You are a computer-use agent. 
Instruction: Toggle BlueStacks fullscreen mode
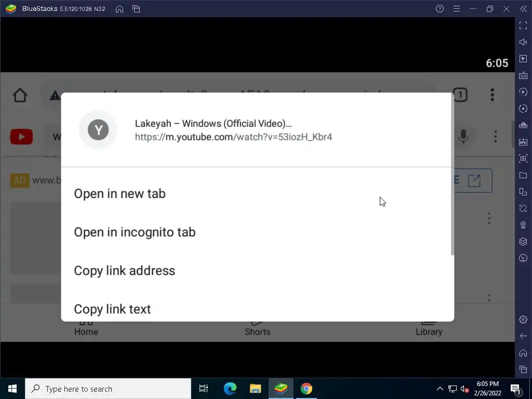pos(523,25)
